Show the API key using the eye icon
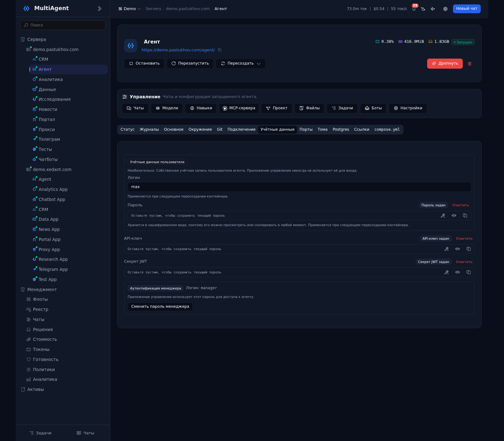504x441 pixels. 458,249
